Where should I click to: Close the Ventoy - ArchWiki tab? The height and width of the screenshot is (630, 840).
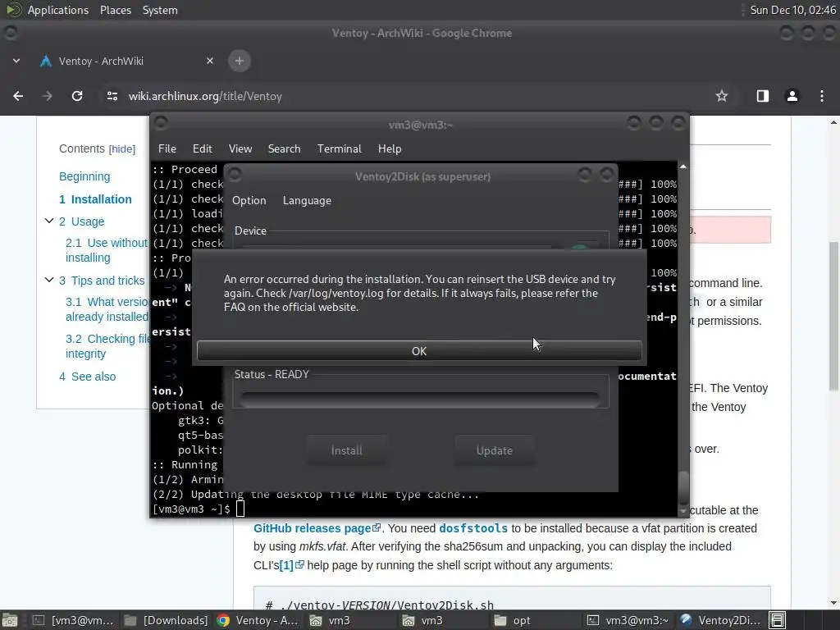click(210, 61)
